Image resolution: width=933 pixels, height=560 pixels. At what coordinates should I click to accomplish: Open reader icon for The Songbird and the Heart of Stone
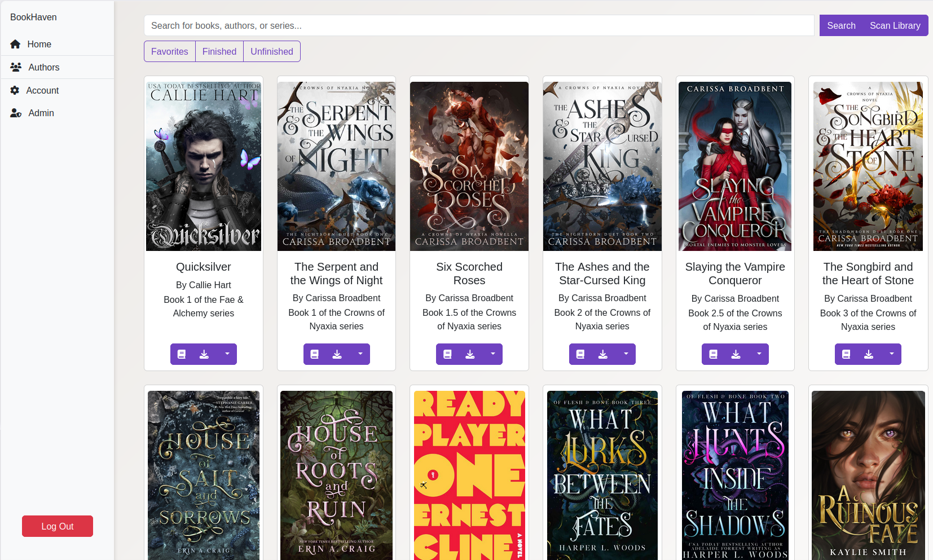846,354
